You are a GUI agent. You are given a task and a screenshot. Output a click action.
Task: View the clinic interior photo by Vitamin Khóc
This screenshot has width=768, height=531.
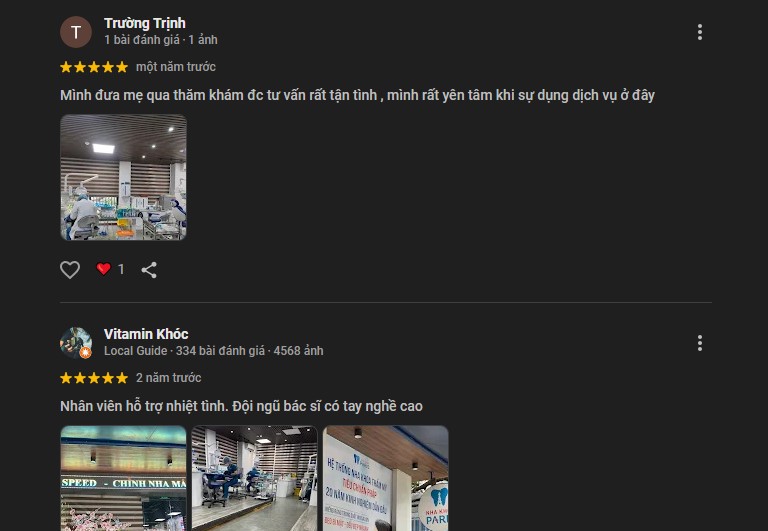click(x=255, y=478)
